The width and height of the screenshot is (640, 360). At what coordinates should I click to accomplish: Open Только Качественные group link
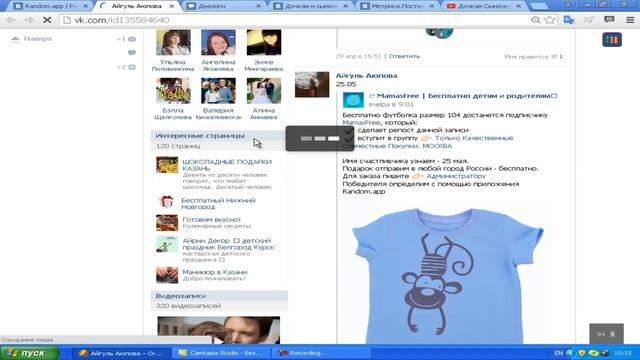coord(473,138)
